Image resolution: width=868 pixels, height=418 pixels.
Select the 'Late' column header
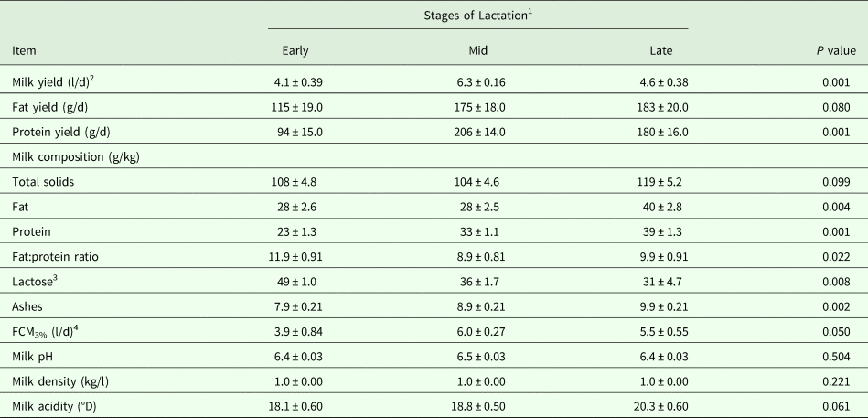(659, 50)
